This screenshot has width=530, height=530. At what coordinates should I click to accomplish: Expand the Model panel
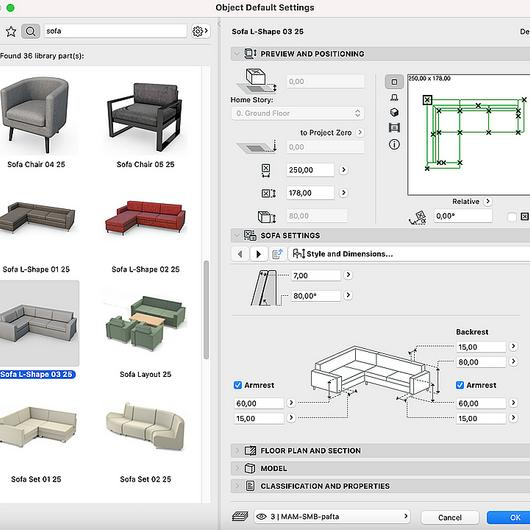pos(237,468)
